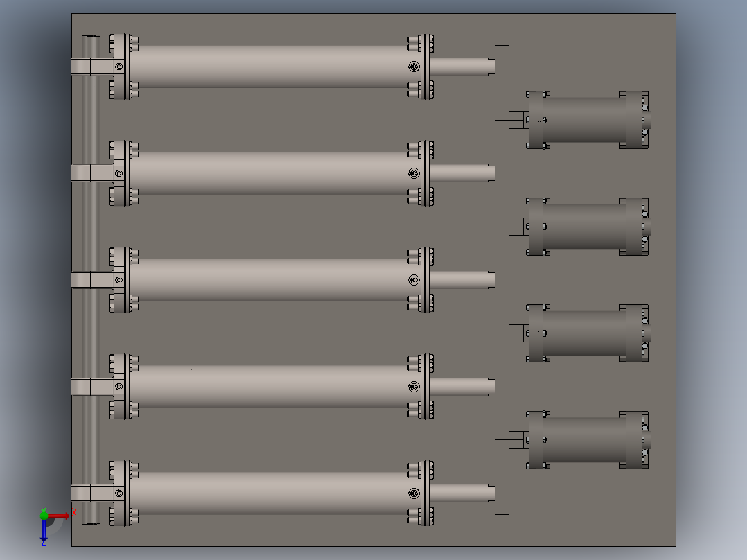Click the green Y axis dot of the triad
Viewport: 747px width, 560px height.
tap(44, 514)
